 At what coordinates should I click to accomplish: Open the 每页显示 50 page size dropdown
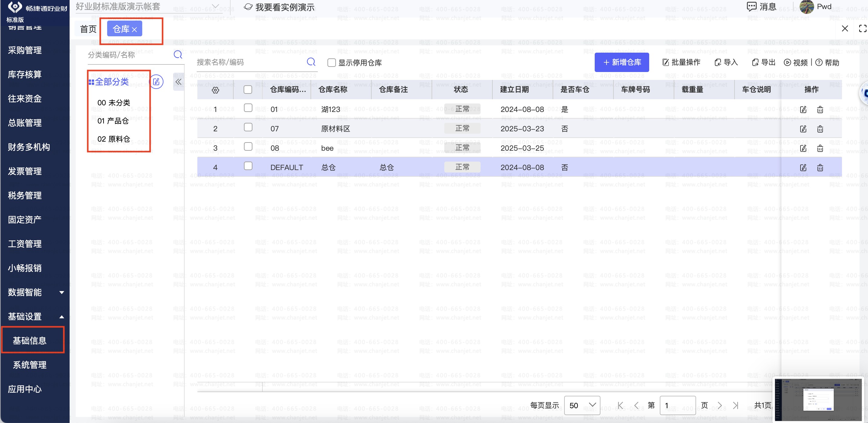[582, 405]
